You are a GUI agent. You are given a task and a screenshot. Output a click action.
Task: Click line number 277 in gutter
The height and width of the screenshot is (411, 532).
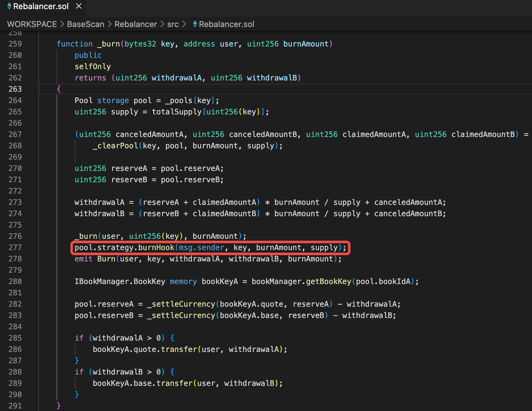point(15,248)
